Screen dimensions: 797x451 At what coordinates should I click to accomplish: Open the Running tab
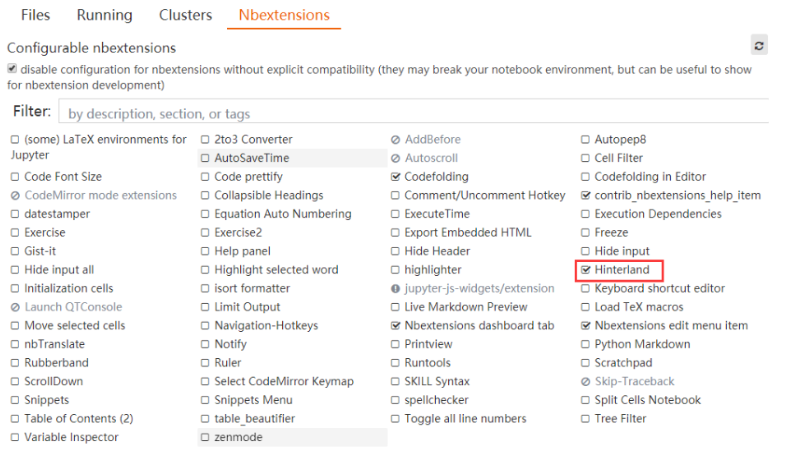click(x=104, y=15)
